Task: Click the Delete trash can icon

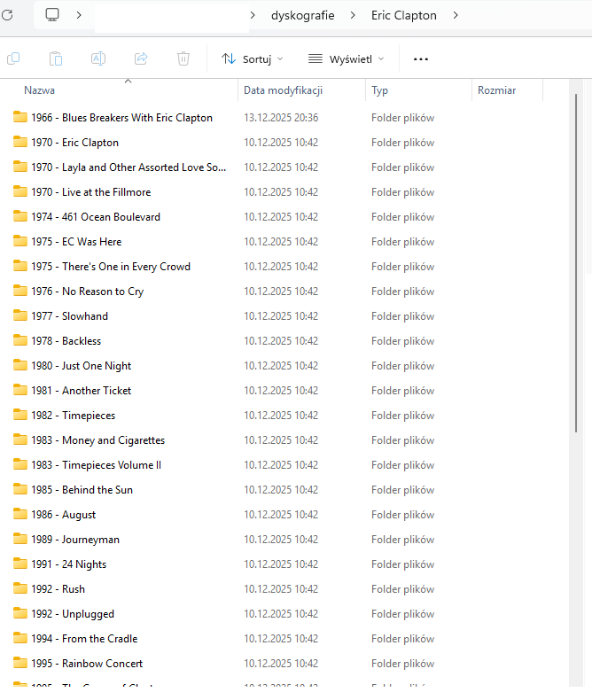Action: (x=183, y=58)
